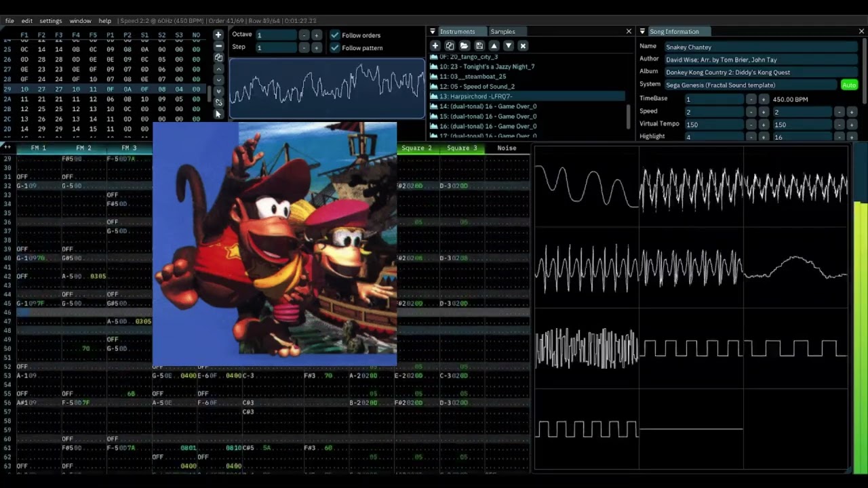Select instrument 14: (dual-tonal) 16 - Game Over_0

(526, 106)
